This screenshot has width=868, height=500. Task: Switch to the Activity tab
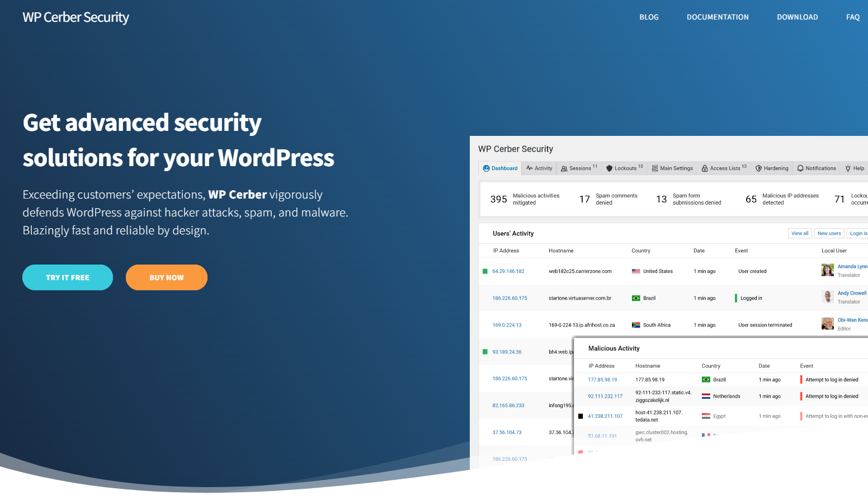pyautogui.click(x=539, y=168)
